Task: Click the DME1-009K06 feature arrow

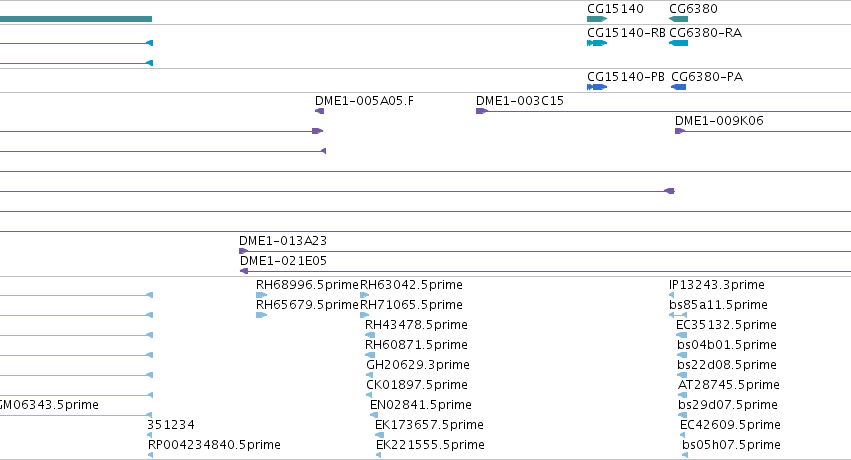Action: (680, 131)
